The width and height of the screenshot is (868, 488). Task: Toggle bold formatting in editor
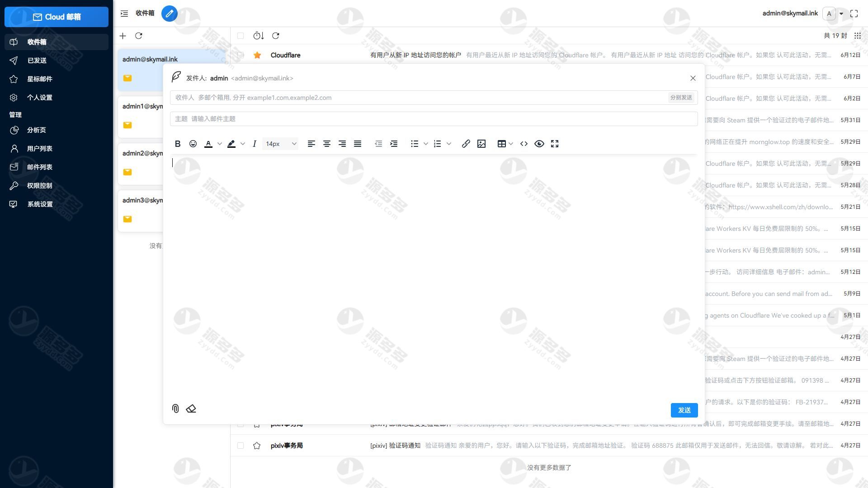pos(178,144)
